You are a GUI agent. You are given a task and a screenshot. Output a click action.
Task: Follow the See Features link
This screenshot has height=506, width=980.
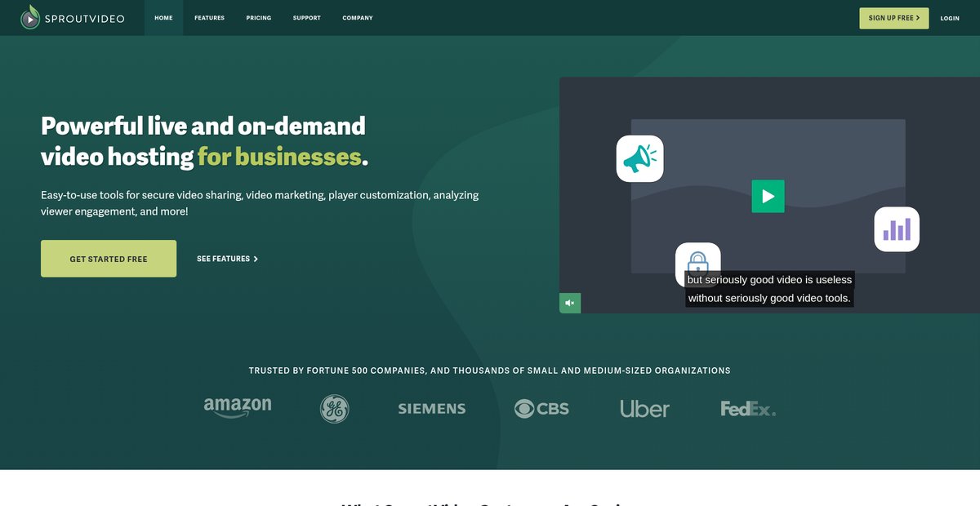click(x=228, y=259)
